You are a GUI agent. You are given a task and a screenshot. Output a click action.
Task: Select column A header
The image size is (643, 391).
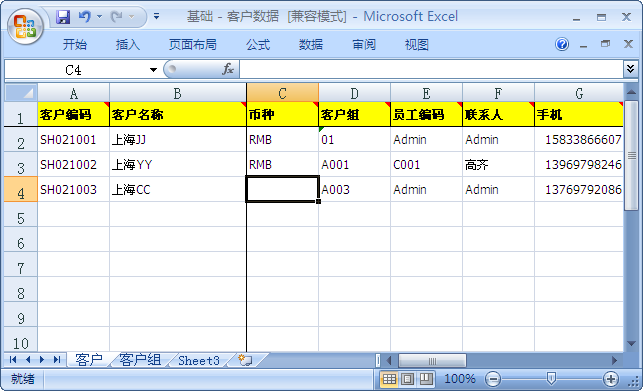[x=73, y=93]
